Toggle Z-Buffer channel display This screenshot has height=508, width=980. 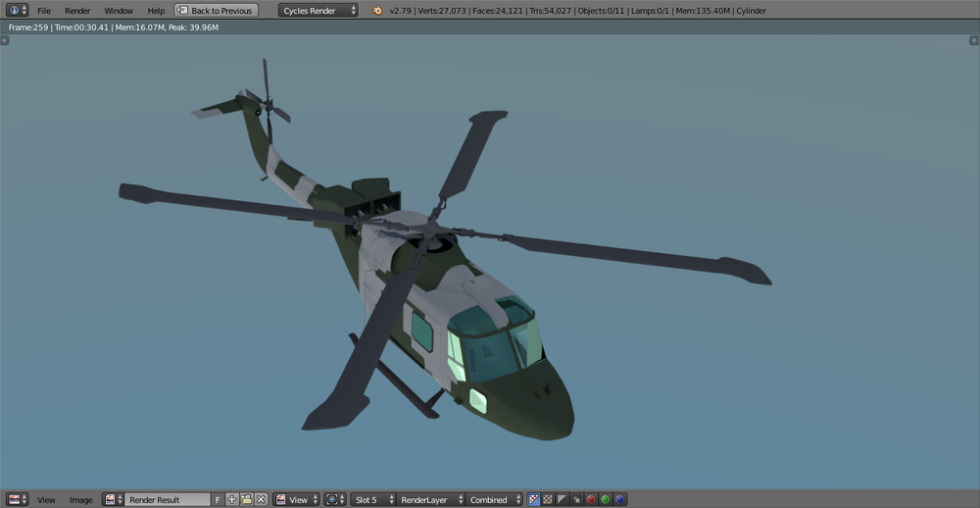[577, 499]
